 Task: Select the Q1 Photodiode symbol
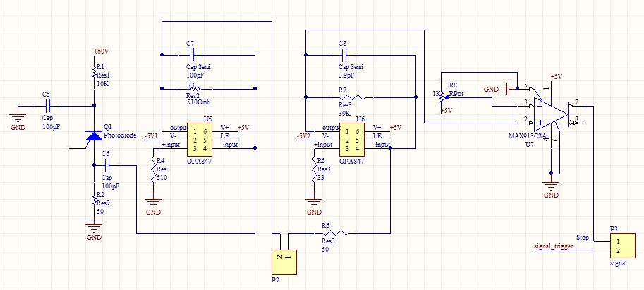coord(94,136)
